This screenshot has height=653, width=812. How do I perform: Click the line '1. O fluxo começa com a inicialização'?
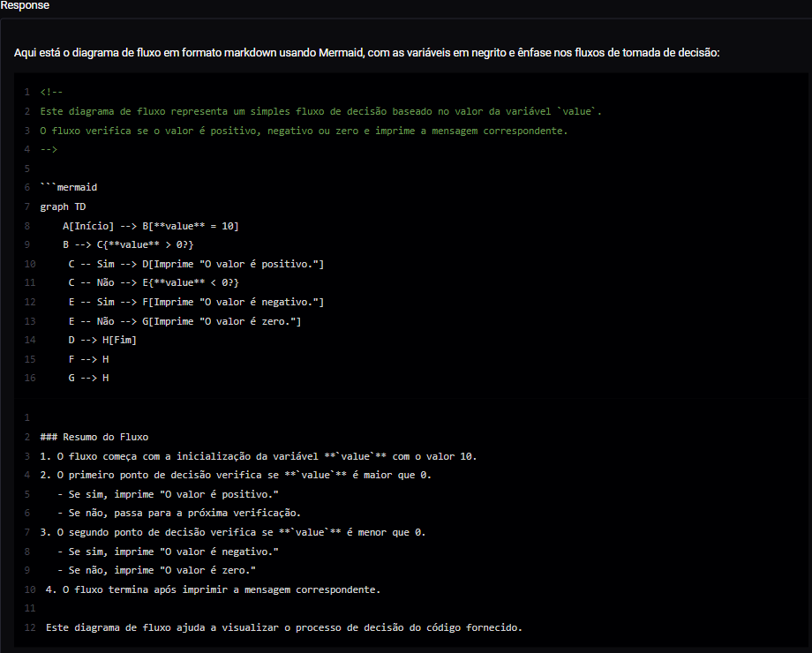tap(258, 456)
